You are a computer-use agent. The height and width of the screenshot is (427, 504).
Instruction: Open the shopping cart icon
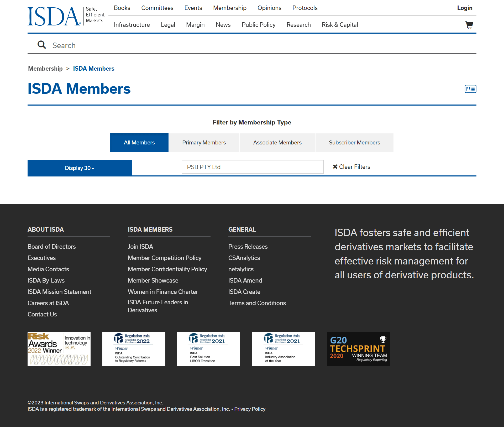point(469,25)
